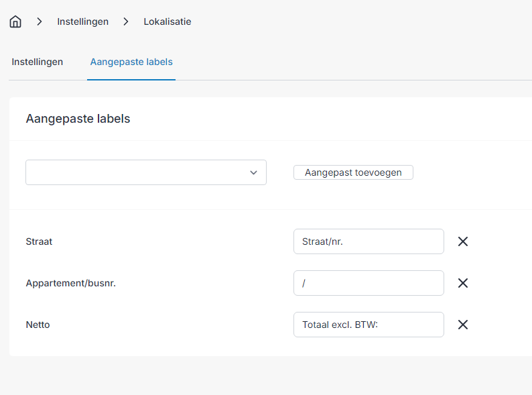Delete the Appartement/busnr. custom label row
Screen dimensions: 532x395
463,283
